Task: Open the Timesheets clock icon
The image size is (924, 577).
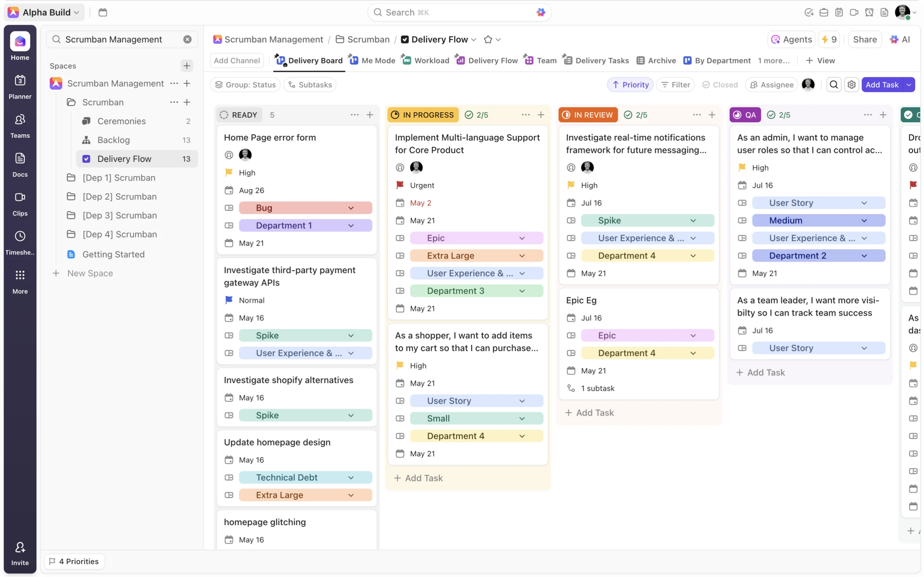Action: coord(20,242)
